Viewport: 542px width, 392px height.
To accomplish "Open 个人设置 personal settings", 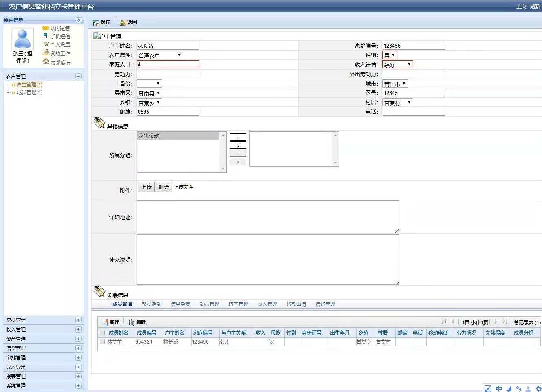I will tap(46, 44).
